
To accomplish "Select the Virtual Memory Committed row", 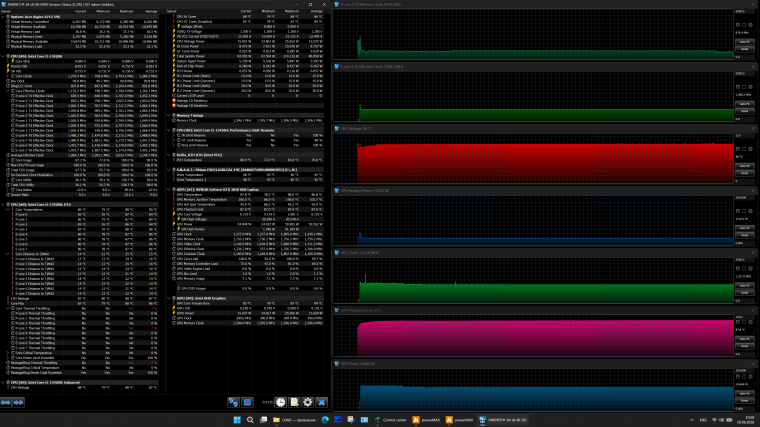I will (79, 21).
